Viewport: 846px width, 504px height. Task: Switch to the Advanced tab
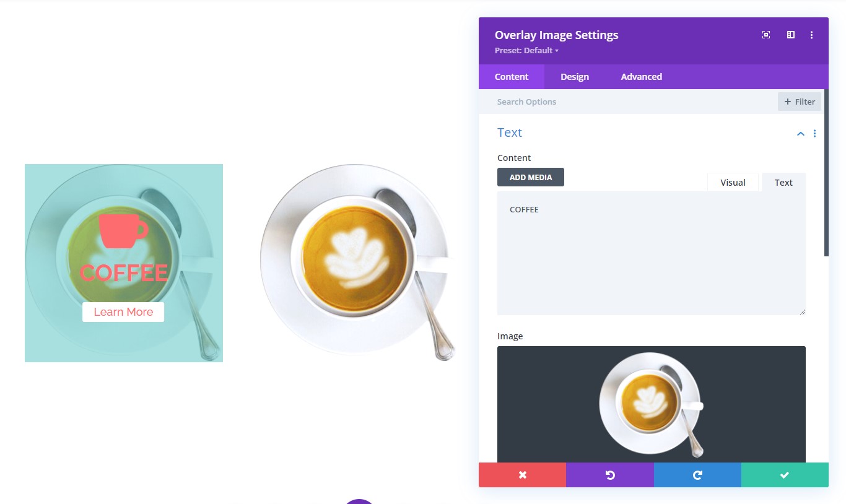coord(642,77)
